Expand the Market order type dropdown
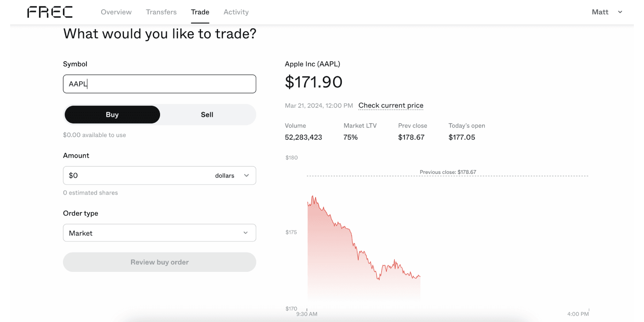 point(159,233)
